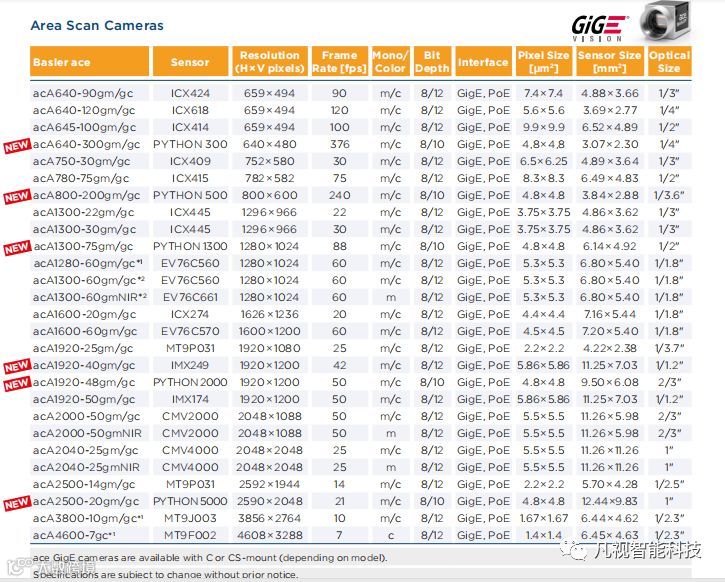Select model acA1600-20gm/gc
Viewport: 725px width, 582px height.
[x=84, y=315]
